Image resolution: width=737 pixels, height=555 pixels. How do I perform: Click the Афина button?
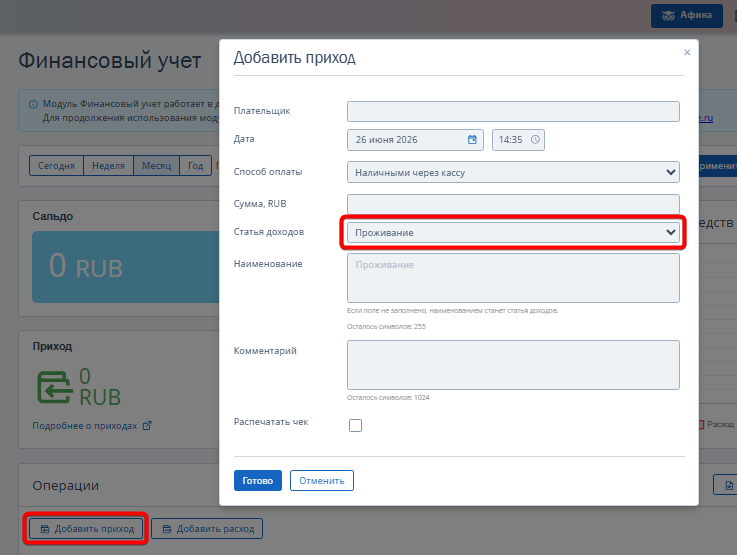687,16
